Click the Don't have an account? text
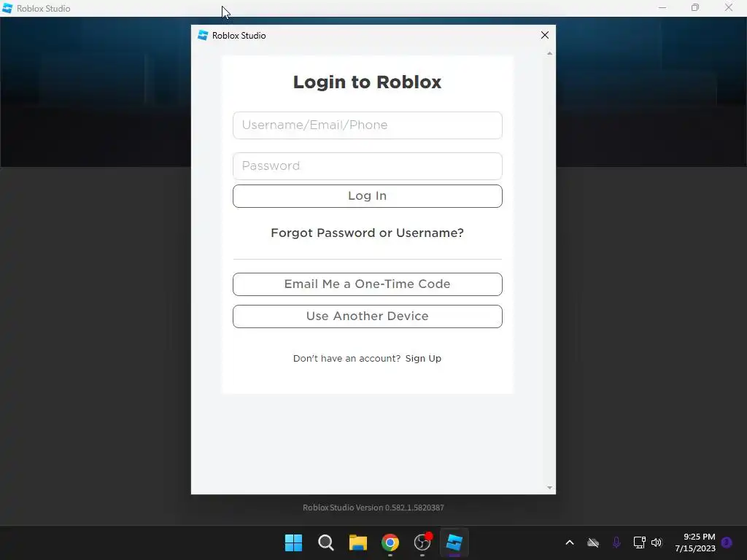Image resolution: width=747 pixels, height=560 pixels. (x=347, y=358)
